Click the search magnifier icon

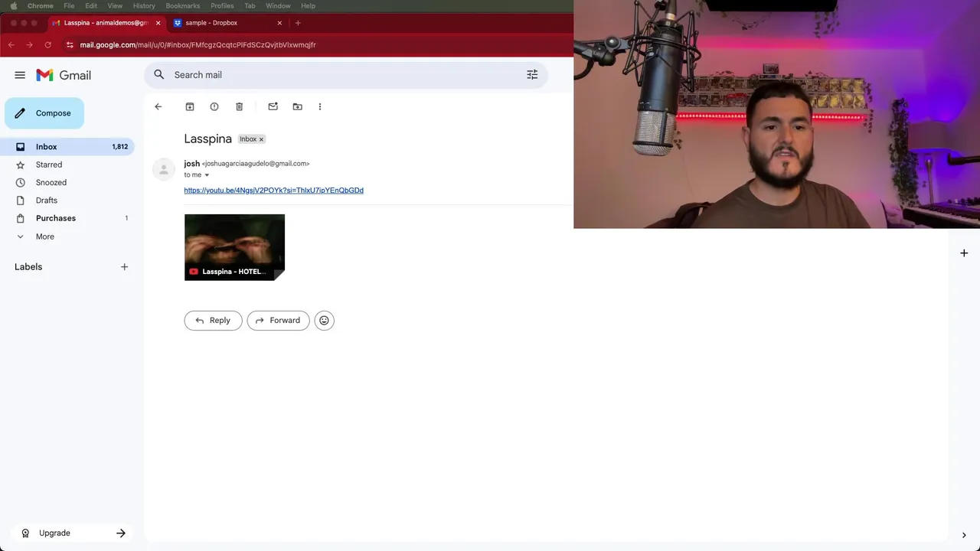tap(158, 74)
